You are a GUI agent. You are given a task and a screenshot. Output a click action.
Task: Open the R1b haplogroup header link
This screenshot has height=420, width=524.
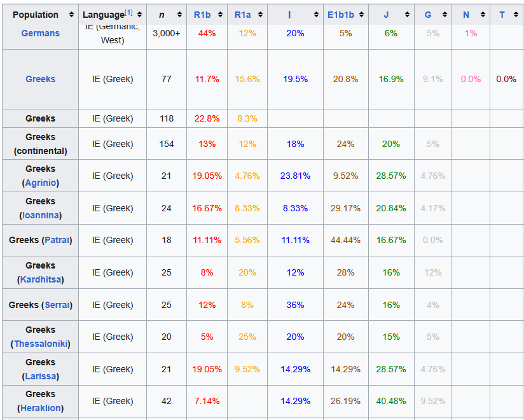click(x=202, y=15)
